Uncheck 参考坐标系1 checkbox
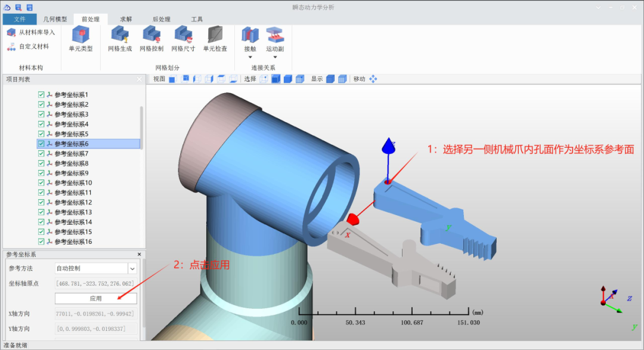644x350 pixels. click(x=41, y=94)
